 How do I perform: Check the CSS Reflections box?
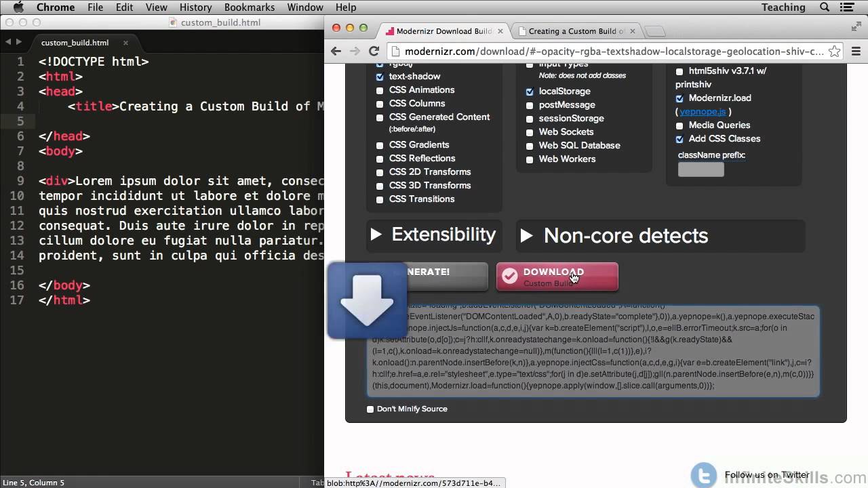[x=380, y=159]
